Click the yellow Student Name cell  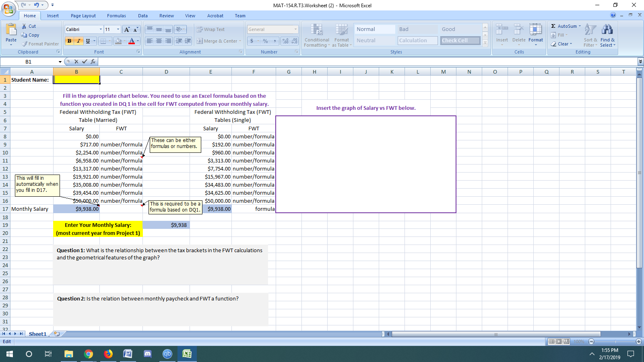(x=76, y=80)
